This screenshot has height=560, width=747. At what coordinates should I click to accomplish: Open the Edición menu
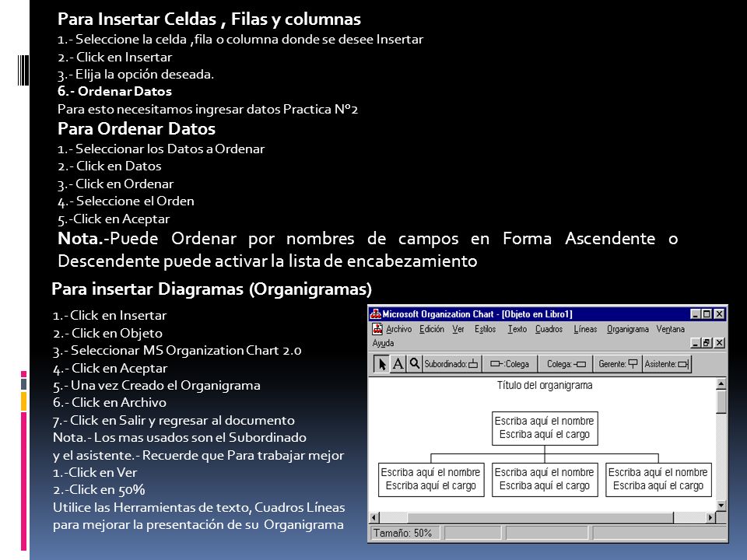coord(432,329)
